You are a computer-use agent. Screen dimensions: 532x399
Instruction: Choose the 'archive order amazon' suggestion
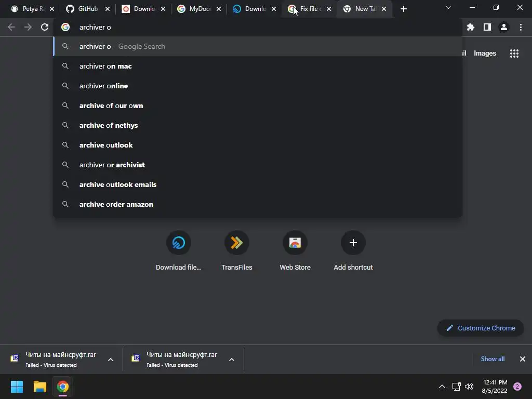[x=258, y=204]
